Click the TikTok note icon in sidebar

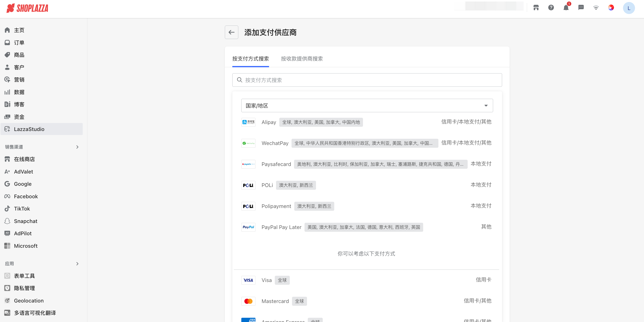(7, 209)
